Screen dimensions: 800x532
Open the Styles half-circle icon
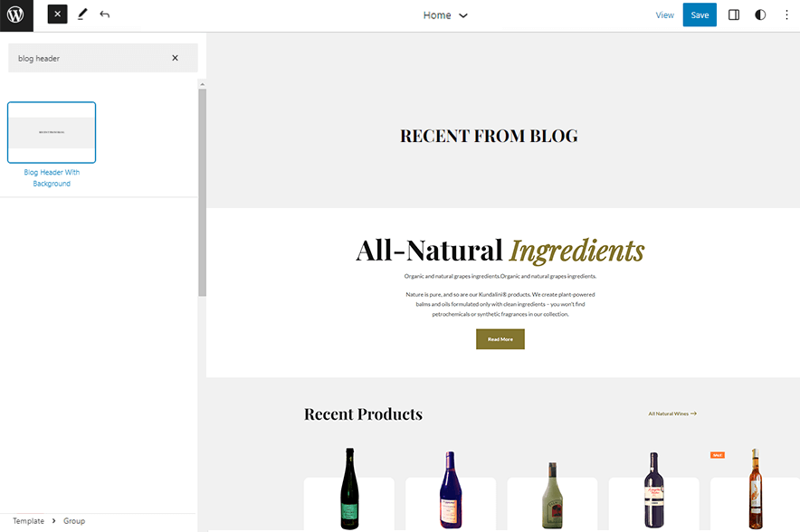760,14
